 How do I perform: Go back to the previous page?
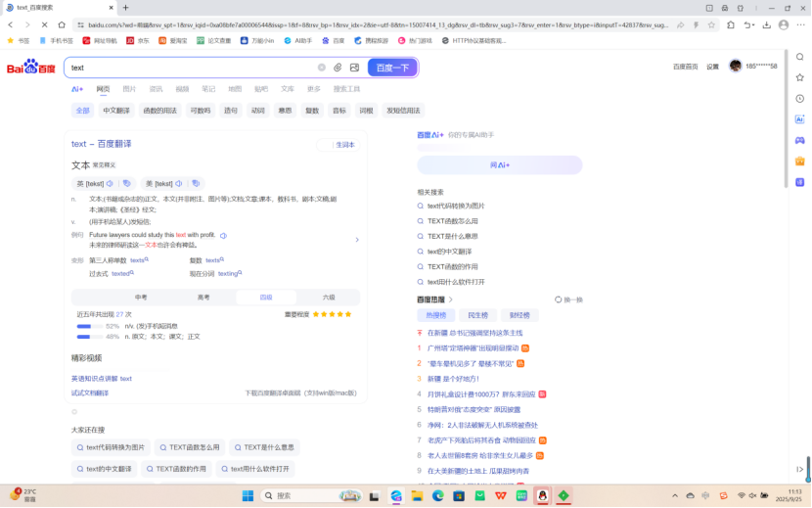[x=11, y=24]
